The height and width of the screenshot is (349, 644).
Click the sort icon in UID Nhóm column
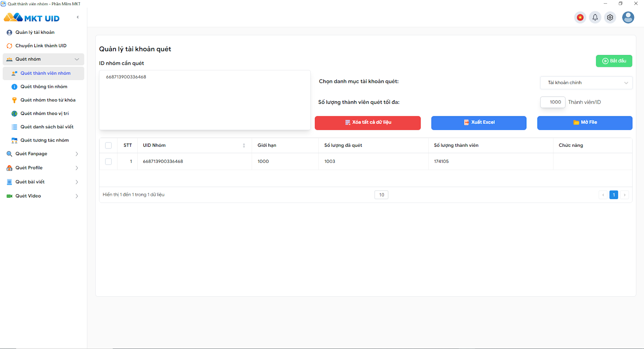(x=244, y=146)
